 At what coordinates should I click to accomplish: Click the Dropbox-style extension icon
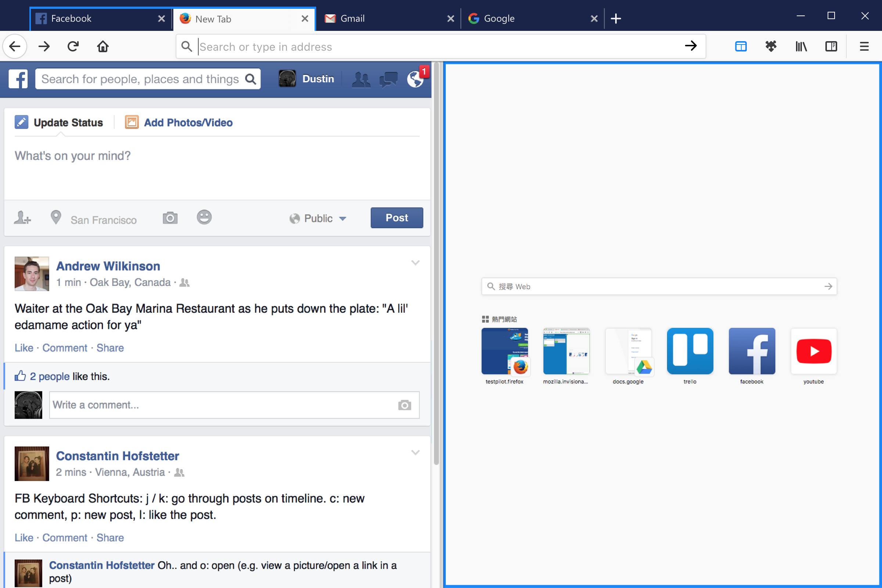771,47
